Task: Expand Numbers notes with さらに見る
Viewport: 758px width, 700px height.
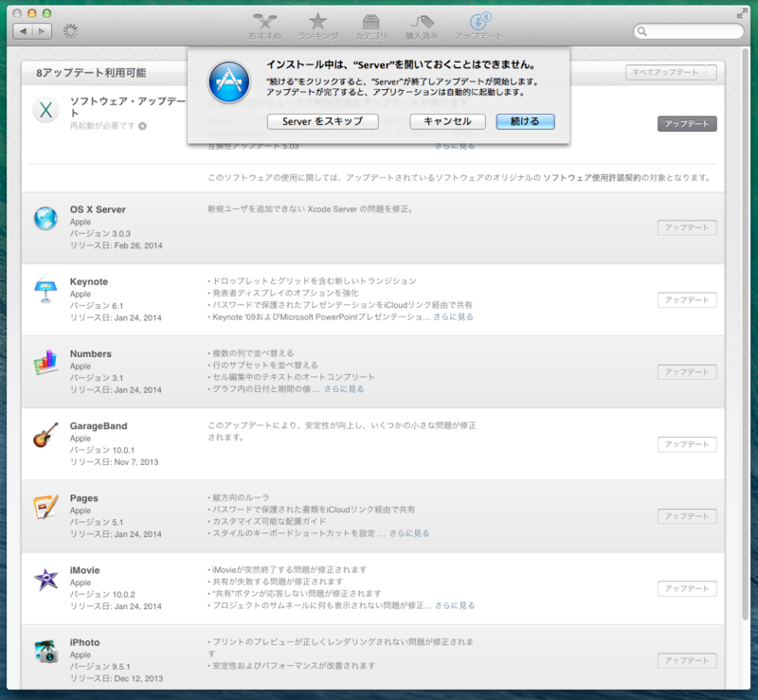Action: pos(344,389)
